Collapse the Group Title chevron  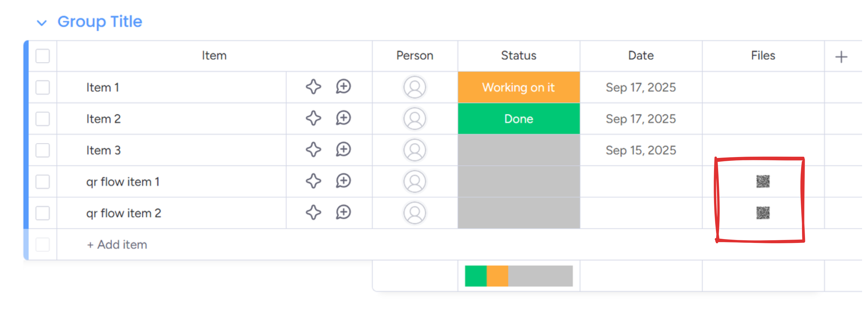[x=41, y=23]
